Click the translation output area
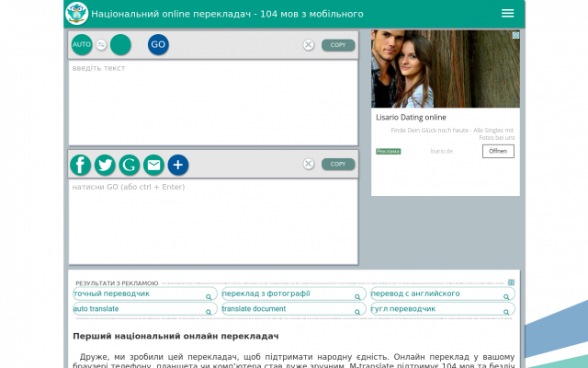 tap(213, 222)
